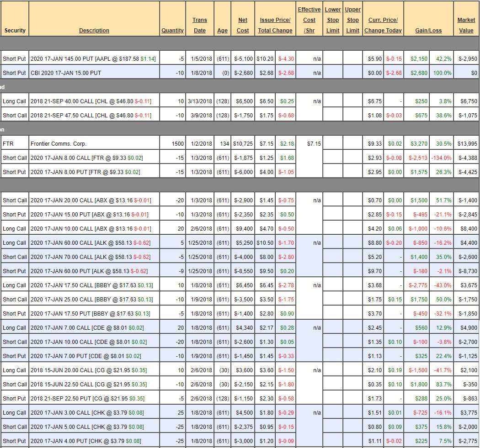Select the FTR security cell
Viewport: 480px width, 448px height.
[8, 143]
